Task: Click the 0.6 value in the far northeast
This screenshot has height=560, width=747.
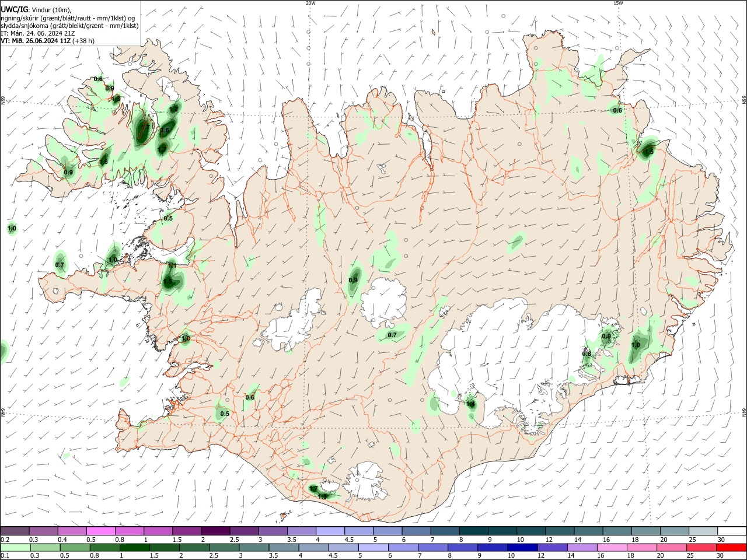Action: pyautogui.click(x=617, y=110)
